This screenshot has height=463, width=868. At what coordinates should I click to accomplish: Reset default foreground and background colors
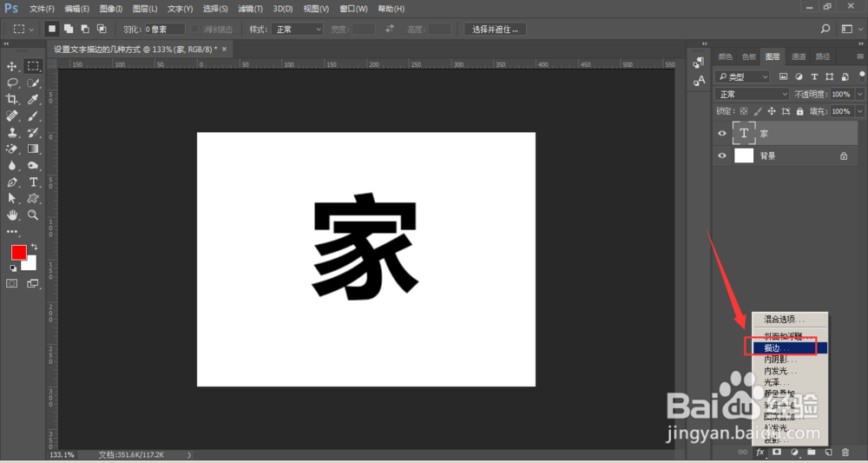[x=13, y=268]
